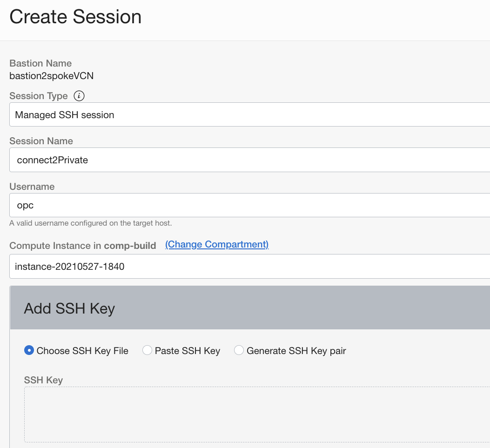Click the SSH Key file drop area

(257, 415)
